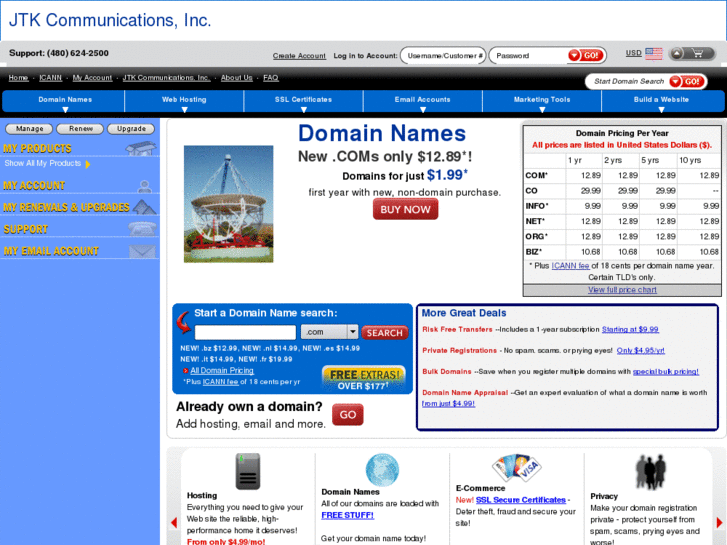727x545 pixels.
Task: Click the Show All My Products arrow
Action: 88,164
